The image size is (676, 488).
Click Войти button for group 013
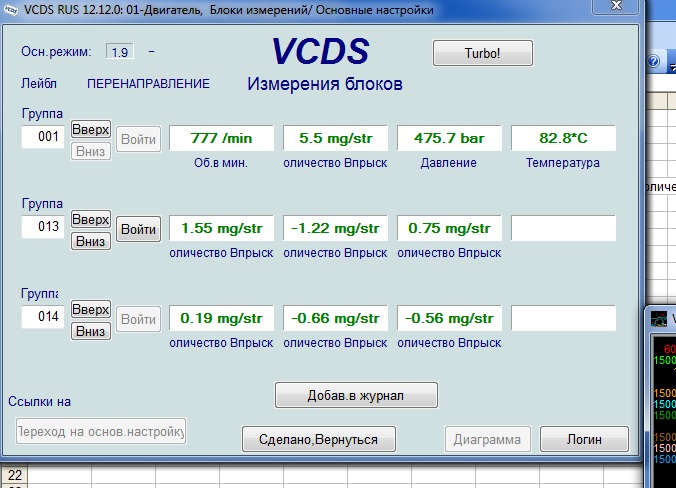(x=138, y=229)
